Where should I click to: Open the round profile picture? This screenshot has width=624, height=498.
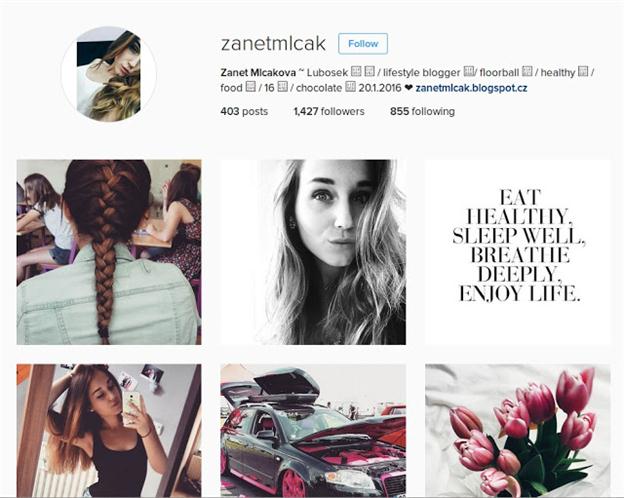coord(109,74)
